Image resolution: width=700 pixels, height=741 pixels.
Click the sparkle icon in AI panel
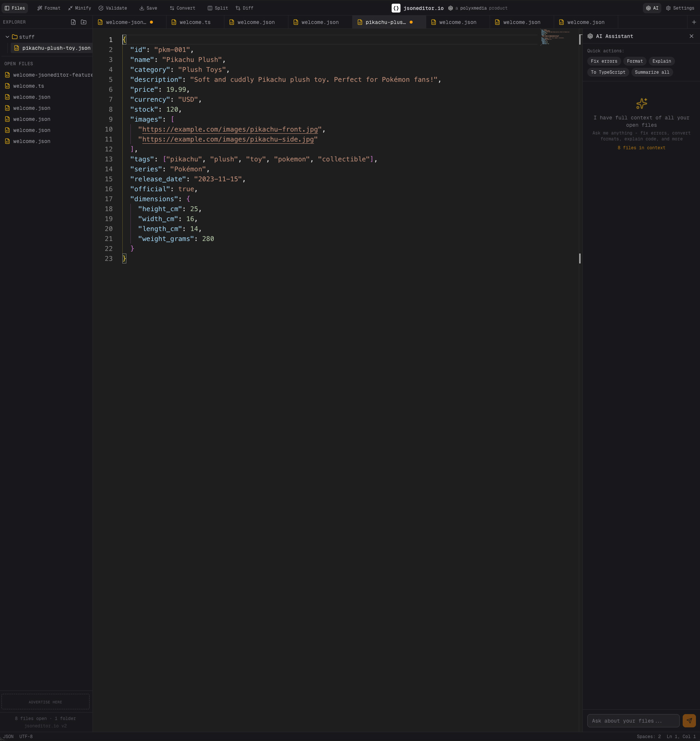pos(641,103)
